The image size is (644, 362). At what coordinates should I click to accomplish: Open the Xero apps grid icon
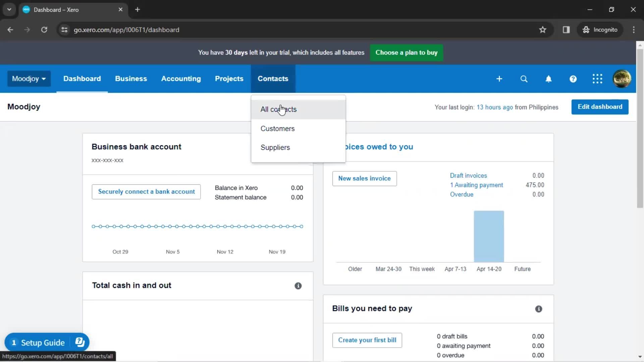[x=597, y=79]
